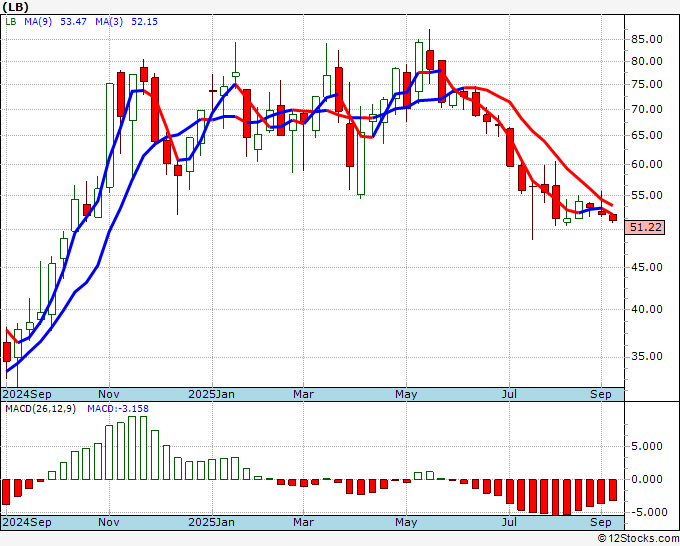Viewport: 680px width, 546px height.
Task: Click the 0.000 MACD axis label
Action: coord(649,480)
